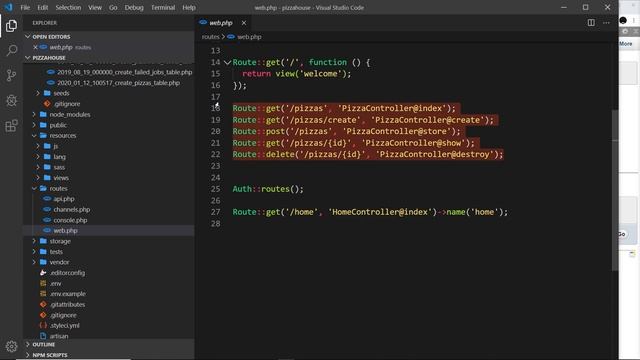Click the Split Editor icon

[x=591, y=23]
